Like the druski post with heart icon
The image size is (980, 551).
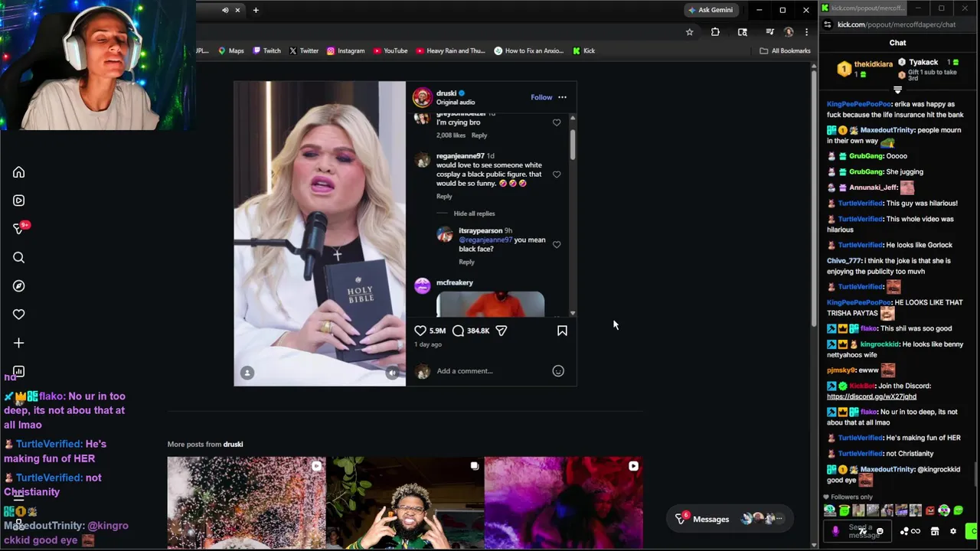coord(420,331)
